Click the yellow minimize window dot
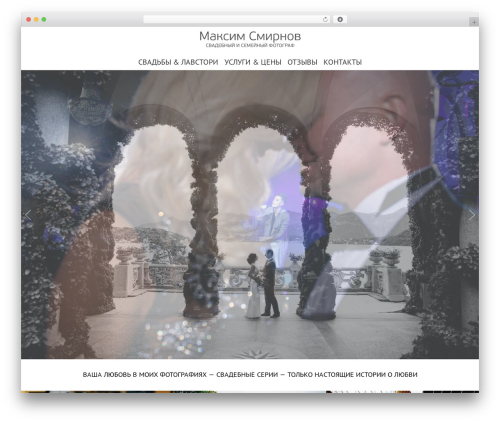This screenshot has width=500, height=423. (36, 19)
